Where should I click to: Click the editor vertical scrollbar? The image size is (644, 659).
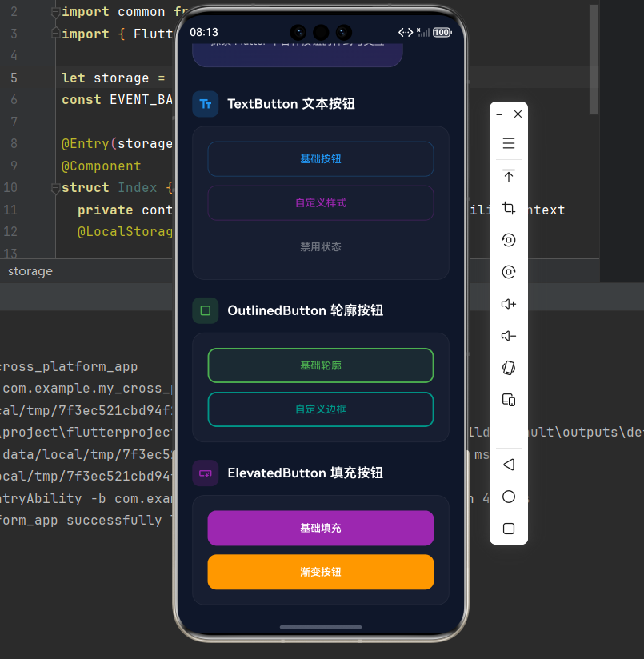pyautogui.click(x=594, y=59)
